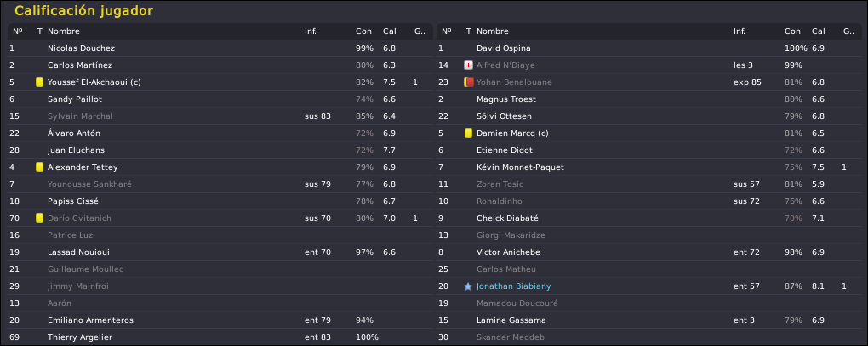The width and height of the screenshot is (868, 346).
Task: Click Yohan Benalouane's red card icon
Action: tap(468, 82)
